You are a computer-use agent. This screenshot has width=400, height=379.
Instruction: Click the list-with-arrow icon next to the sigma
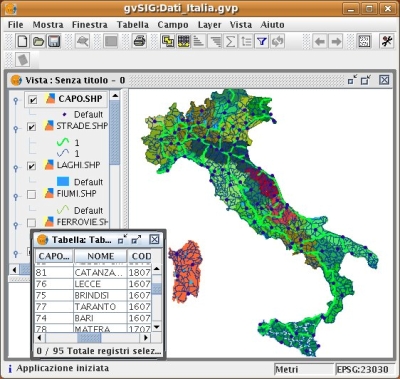click(x=246, y=41)
